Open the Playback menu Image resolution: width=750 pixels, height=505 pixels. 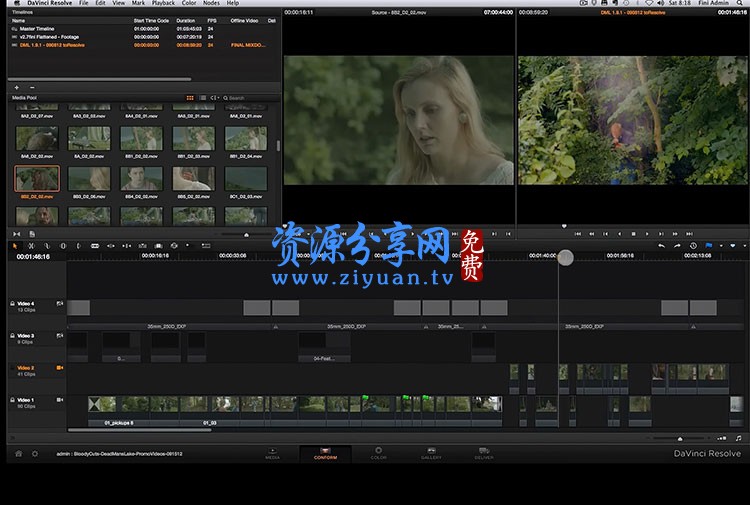coord(163,3)
